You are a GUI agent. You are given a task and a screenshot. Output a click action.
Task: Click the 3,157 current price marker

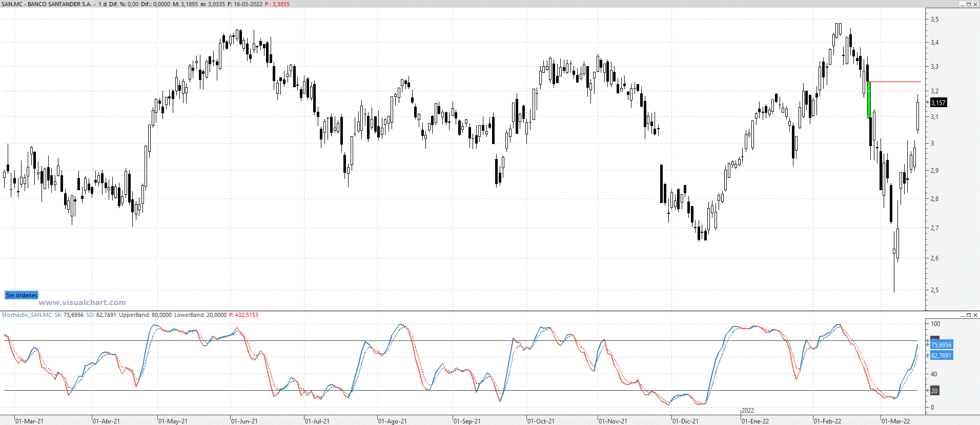pos(938,103)
